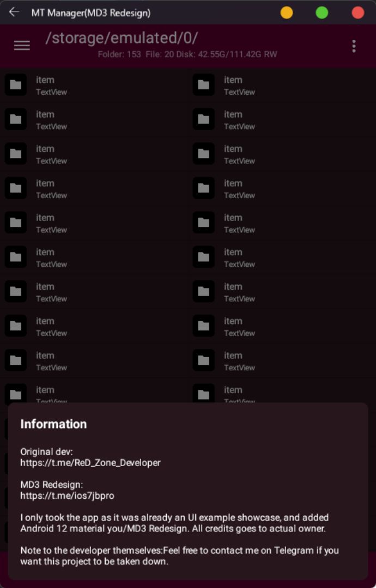This screenshot has width=376, height=588.
Task: Click the fifth folder icon in left column
Action: [15, 222]
